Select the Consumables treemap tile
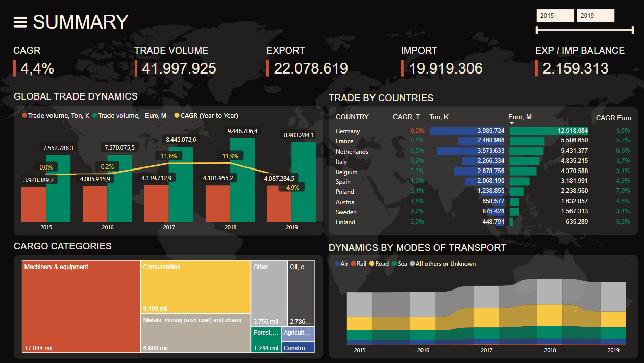Image resolution: width=644 pixels, height=363 pixels. (195, 286)
